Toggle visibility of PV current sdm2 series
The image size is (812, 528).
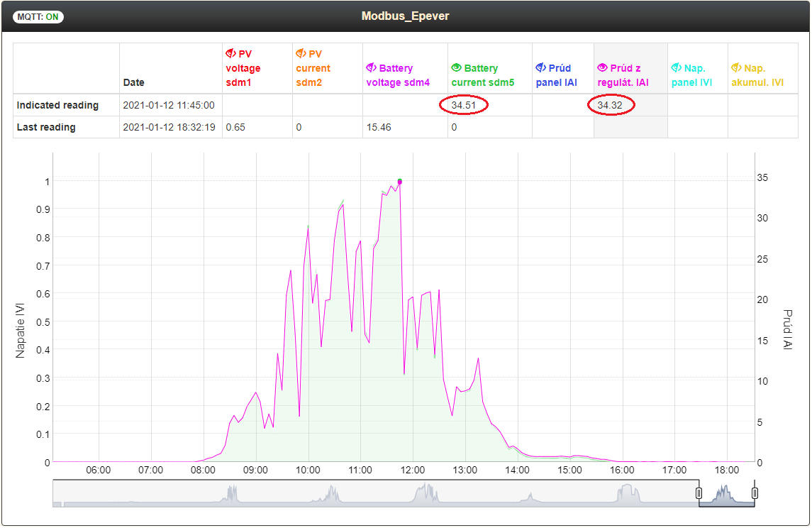click(x=301, y=53)
